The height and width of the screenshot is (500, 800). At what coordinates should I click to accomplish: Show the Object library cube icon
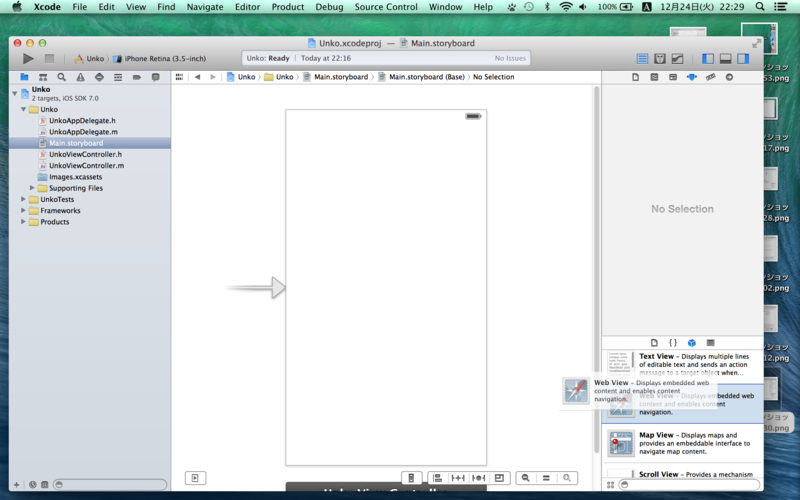click(692, 343)
